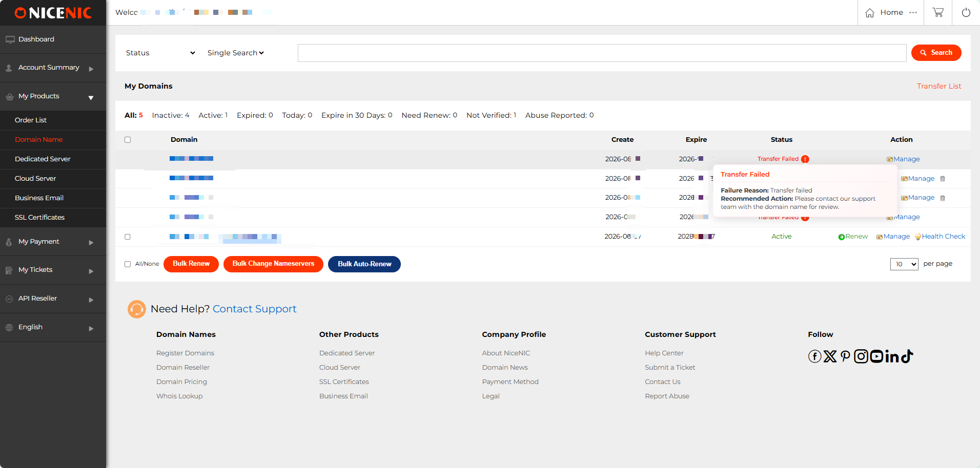
Task: Collapse the My Products submenu
Action: [x=53, y=97]
